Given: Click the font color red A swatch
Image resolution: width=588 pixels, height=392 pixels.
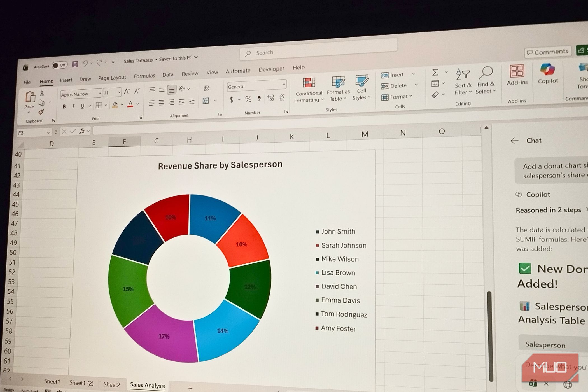Looking at the screenshot, I should 130,104.
